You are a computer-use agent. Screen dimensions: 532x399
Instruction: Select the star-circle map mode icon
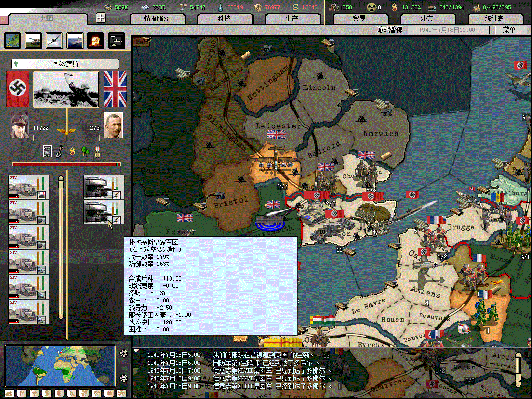point(122,394)
